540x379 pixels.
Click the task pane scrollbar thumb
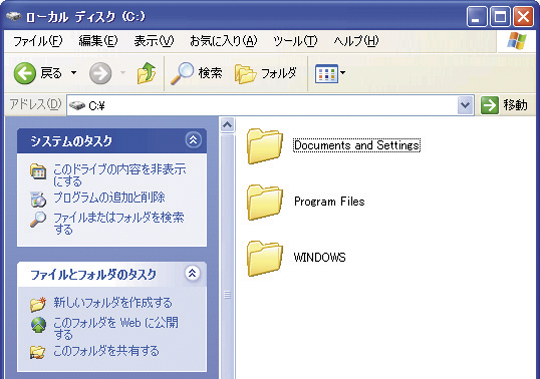227,255
